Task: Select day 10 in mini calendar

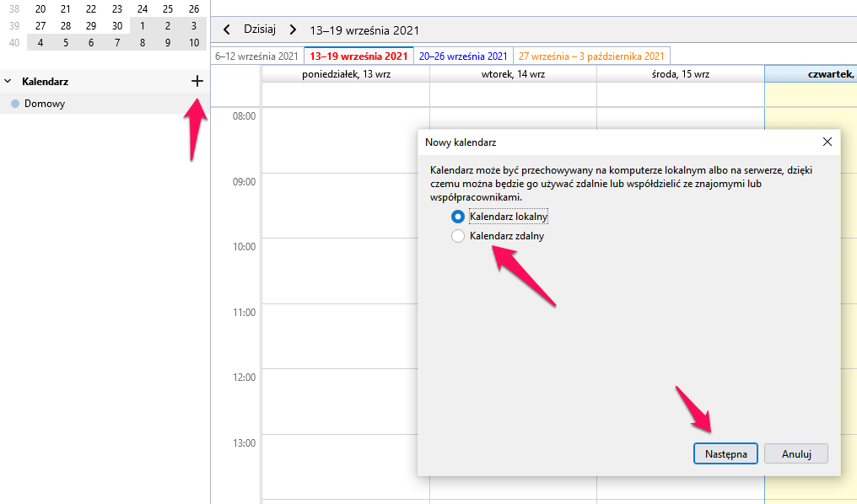Action: [194, 43]
